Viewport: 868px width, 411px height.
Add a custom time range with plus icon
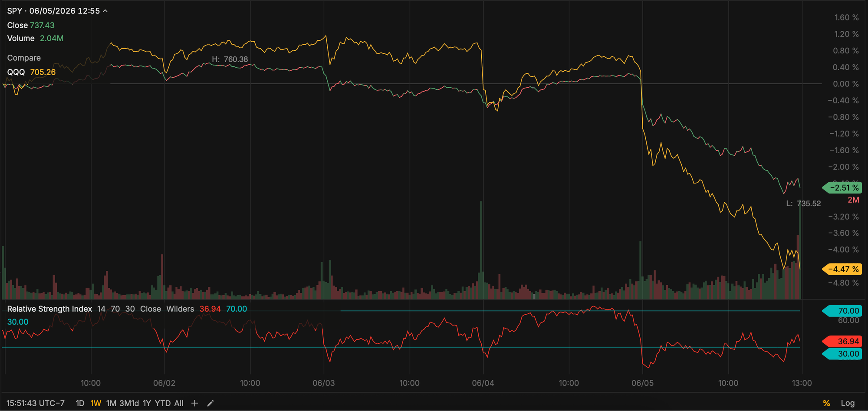click(194, 403)
